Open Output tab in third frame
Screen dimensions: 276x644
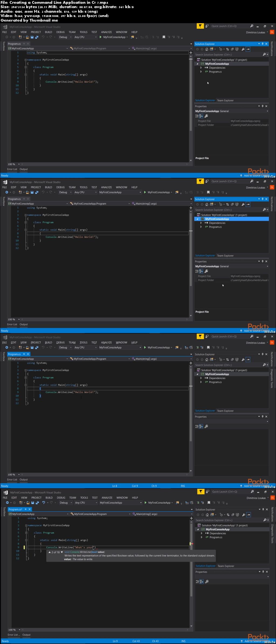(23, 480)
